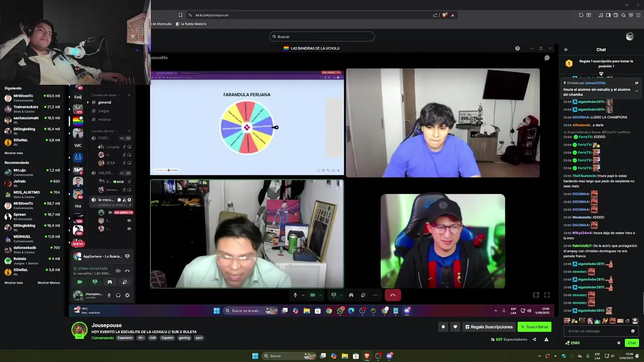
Task: Open Jousepouse channel avatar
Action: [79, 330]
